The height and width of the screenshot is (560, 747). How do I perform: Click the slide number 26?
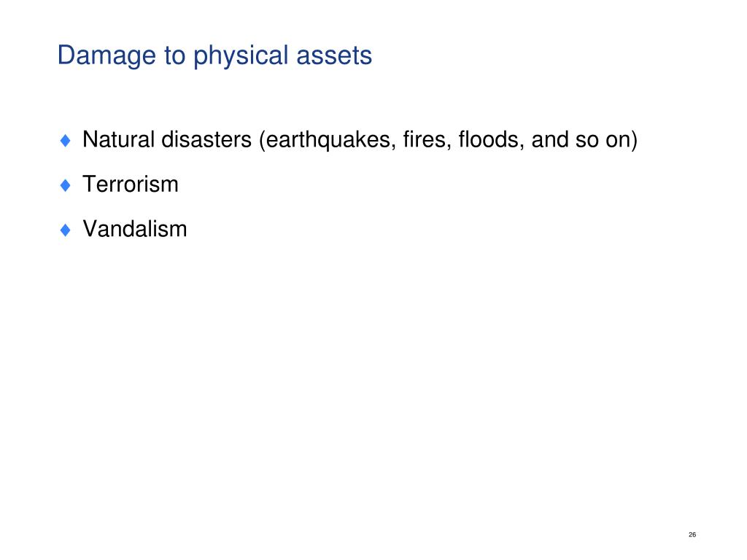click(x=692, y=534)
